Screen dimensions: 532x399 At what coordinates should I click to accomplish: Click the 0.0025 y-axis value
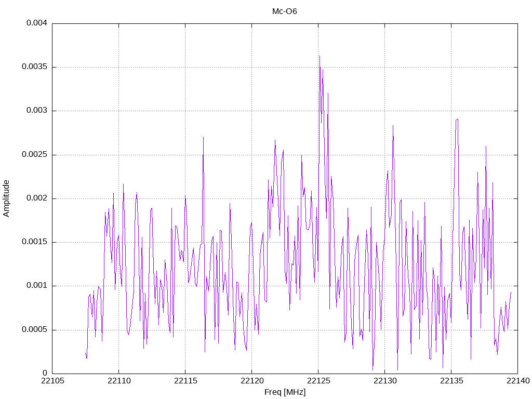tap(34, 155)
